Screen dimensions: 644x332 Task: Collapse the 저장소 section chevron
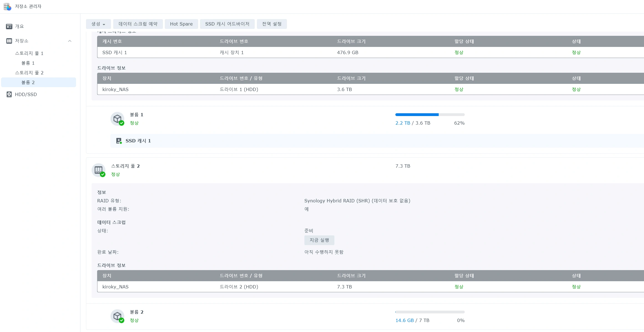click(x=70, y=41)
